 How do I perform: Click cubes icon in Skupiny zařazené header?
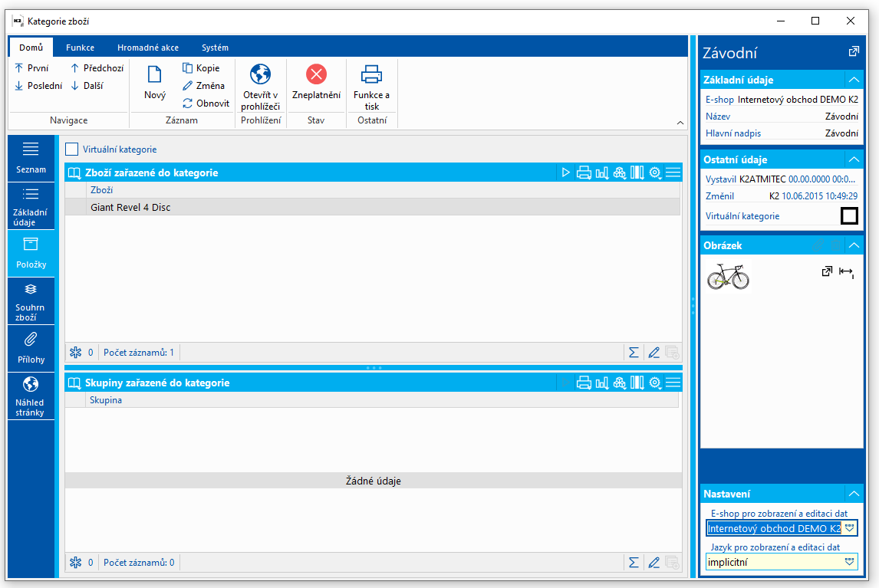pos(620,383)
